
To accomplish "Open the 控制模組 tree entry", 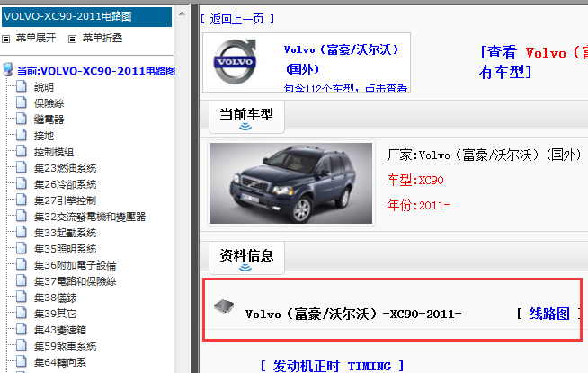I will pyautogui.click(x=54, y=152).
